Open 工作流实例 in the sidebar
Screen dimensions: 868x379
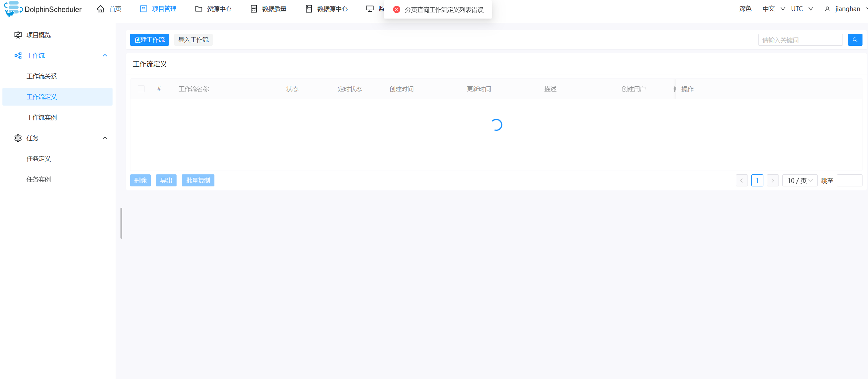pos(42,117)
